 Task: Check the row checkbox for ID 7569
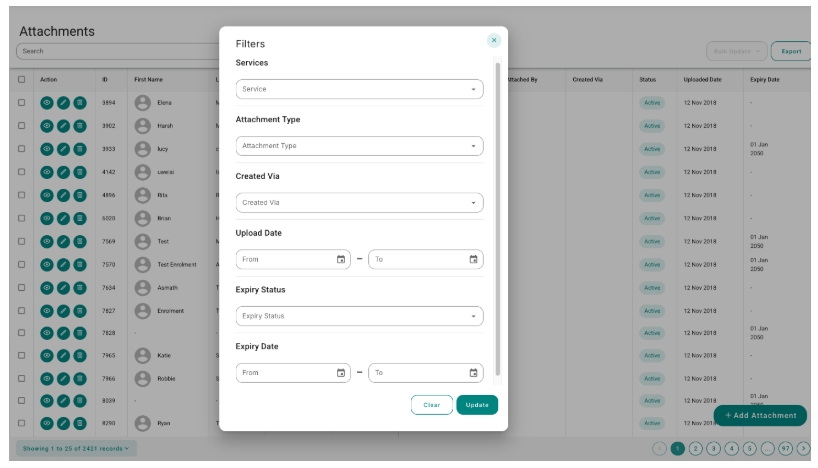point(21,242)
